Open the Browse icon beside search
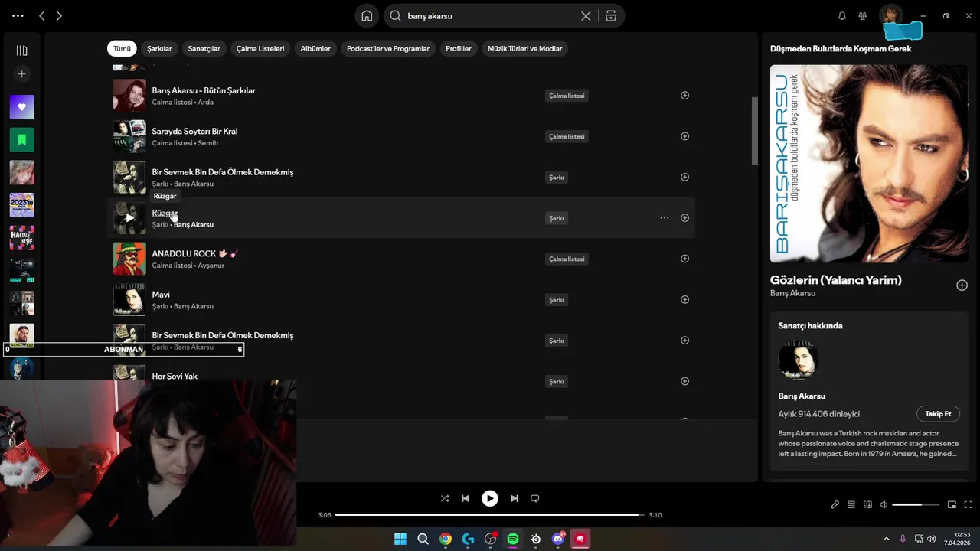The width and height of the screenshot is (980, 551). click(x=611, y=15)
